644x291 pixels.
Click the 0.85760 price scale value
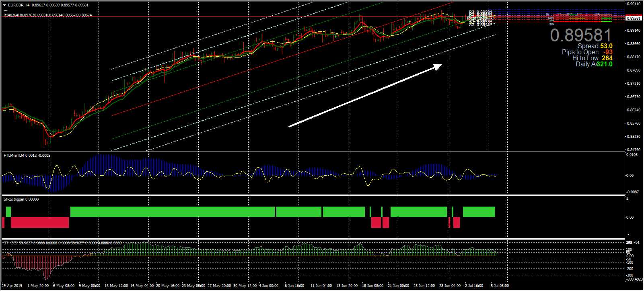(634, 123)
